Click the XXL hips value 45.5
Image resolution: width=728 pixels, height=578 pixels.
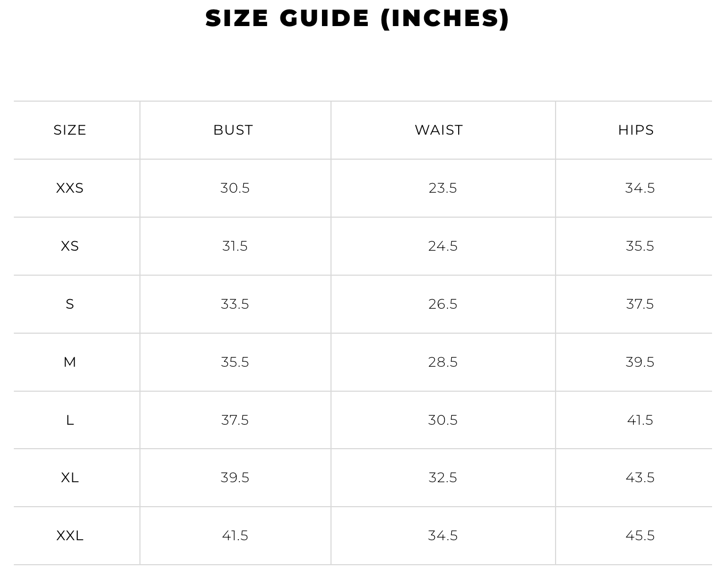point(640,535)
